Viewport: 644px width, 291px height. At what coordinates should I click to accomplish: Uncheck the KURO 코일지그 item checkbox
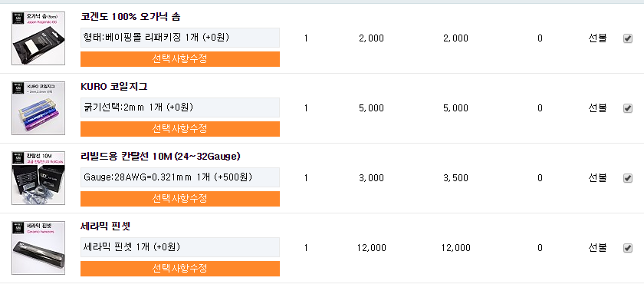coord(628,108)
